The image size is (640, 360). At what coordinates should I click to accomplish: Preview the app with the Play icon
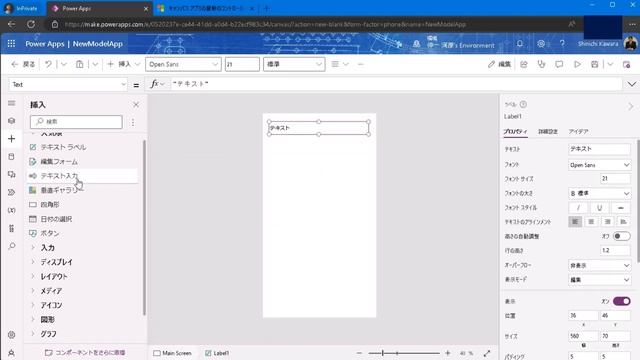coord(577,64)
